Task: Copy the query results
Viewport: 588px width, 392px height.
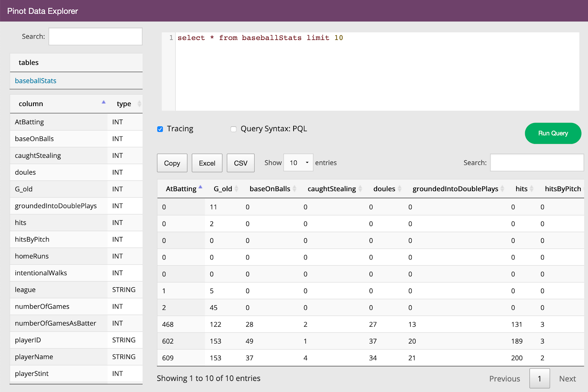Action: [x=172, y=163]
